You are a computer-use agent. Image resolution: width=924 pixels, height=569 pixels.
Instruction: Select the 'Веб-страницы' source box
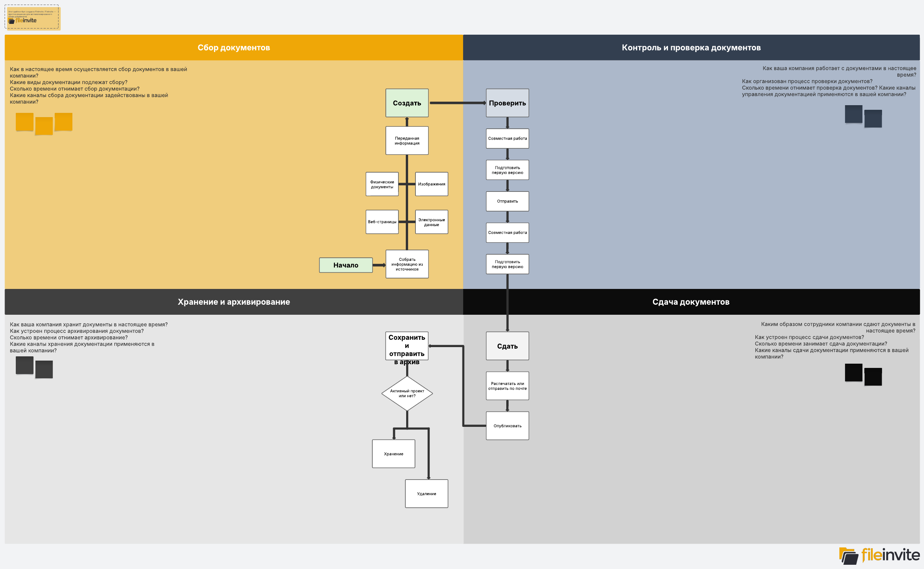click(382, 222)
